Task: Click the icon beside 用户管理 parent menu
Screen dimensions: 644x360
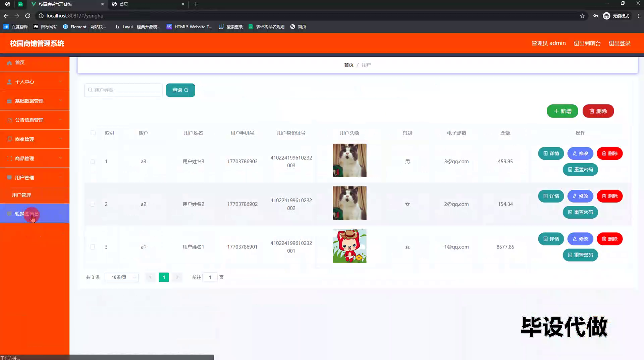Action: pyautogui.click(x=9, y=178)
